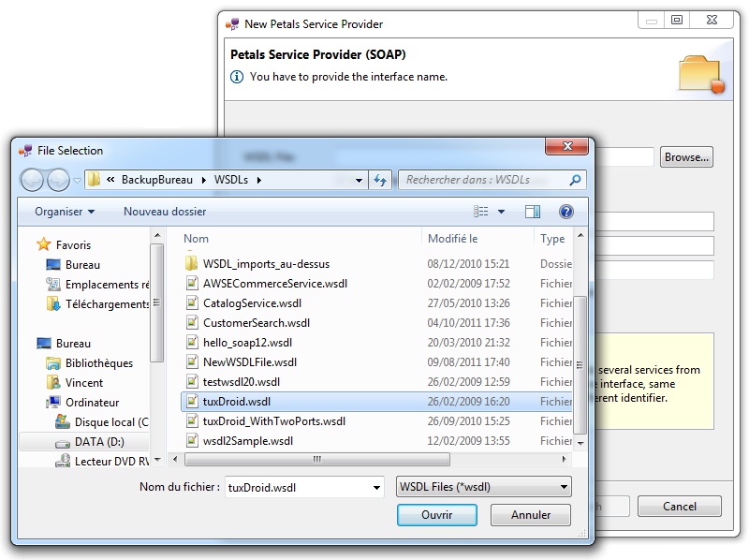Viewport: 749px width, 560px height.
Task: Open the file type WSDL Files dropdown
Action: coord(483,487)
